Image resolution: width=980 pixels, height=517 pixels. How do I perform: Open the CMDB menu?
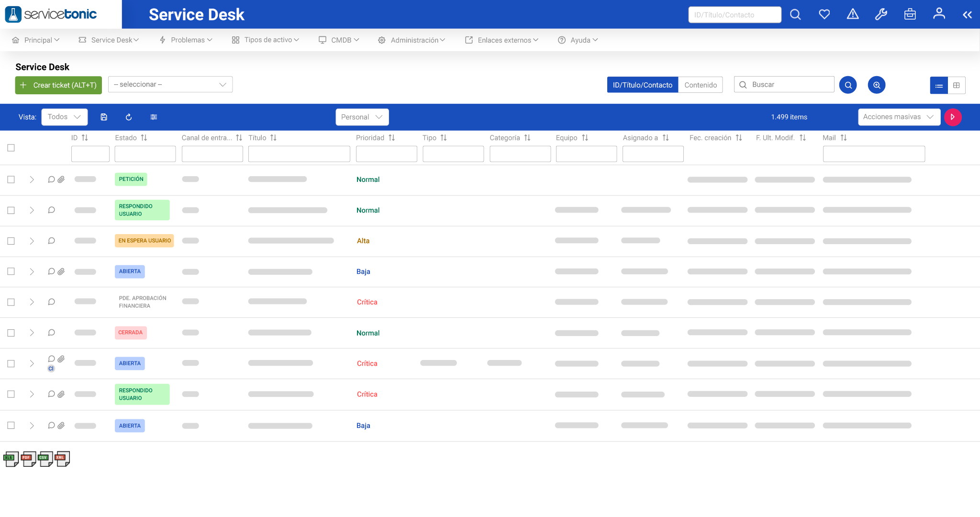click(339, 40)
